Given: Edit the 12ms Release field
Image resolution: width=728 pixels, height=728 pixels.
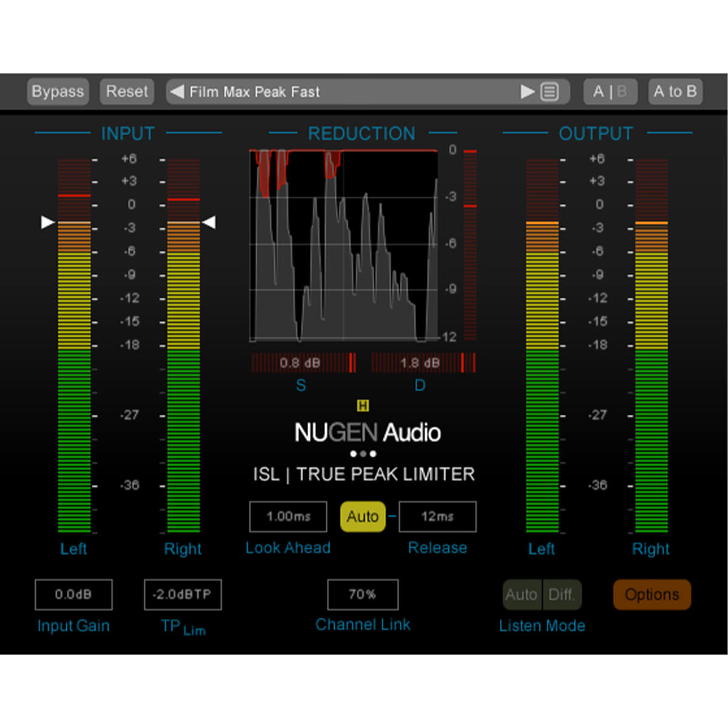Looking at the screenshot, I should [x=437, y=517].
